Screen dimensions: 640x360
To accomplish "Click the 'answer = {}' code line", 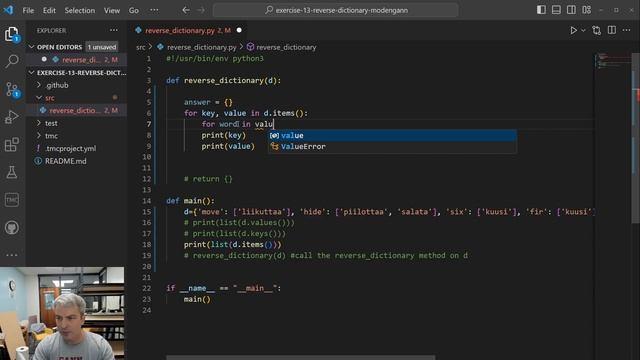I will tap(208, 102).
